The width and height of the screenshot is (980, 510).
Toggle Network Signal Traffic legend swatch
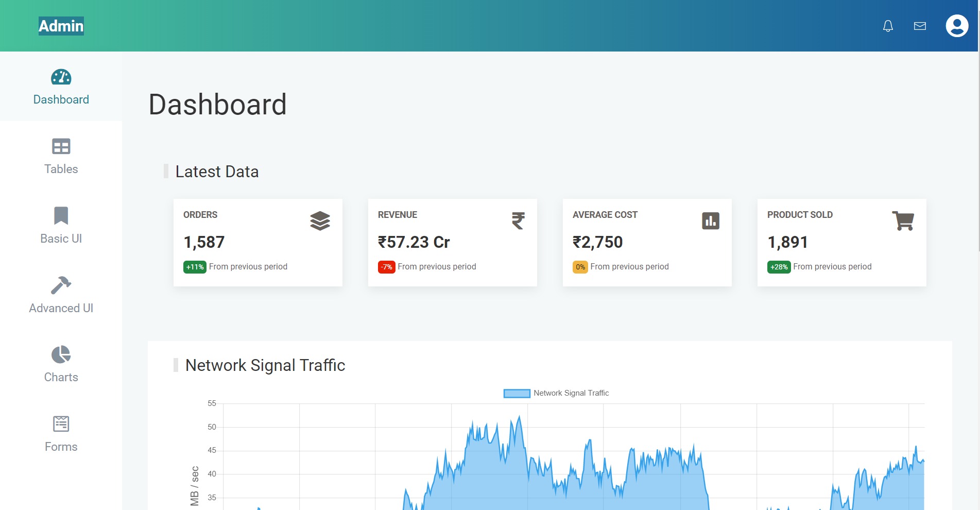pyautogui.click(x=517, y=394)
